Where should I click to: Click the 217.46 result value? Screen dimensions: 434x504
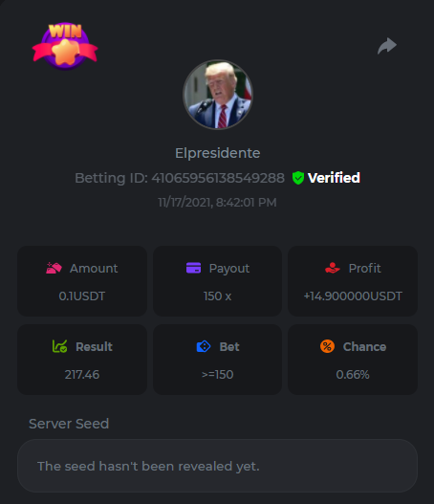(x=82, y=375)
